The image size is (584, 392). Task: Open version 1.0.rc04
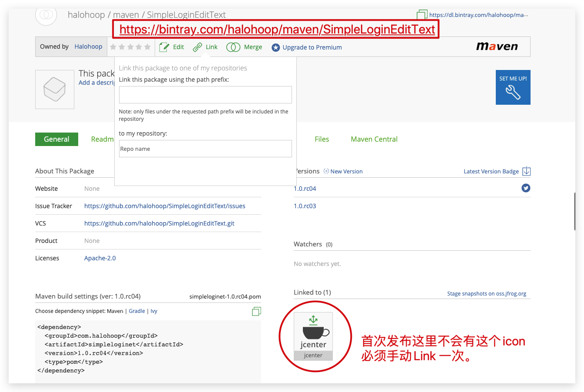click(x=305, y=189)
